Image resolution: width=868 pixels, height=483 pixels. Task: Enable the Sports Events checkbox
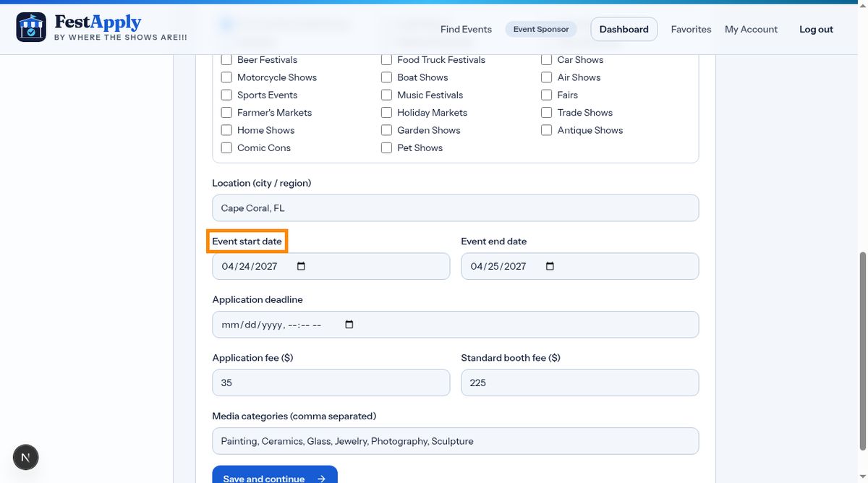(x=226, y=95)
